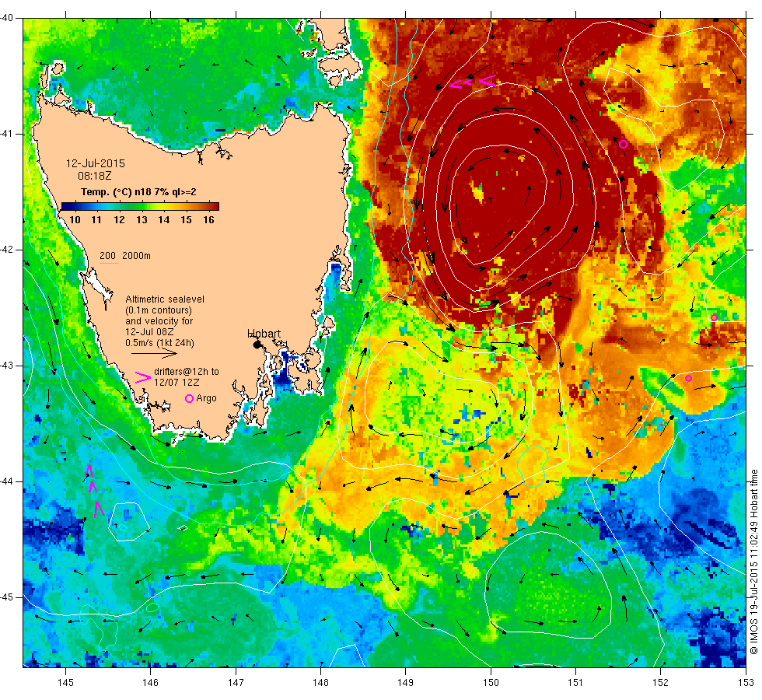Click the 'Hobart' city label
The width and height of the screenshot is (762, 700).
264,334
